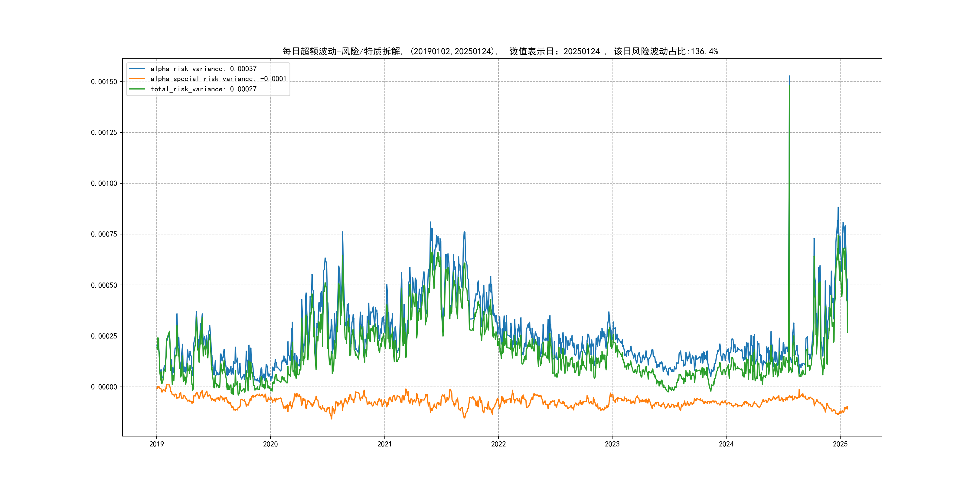This screenshot has height=490, width=980.
Task: Click the 2024 x-axis tick label
Action: [726, 444]
